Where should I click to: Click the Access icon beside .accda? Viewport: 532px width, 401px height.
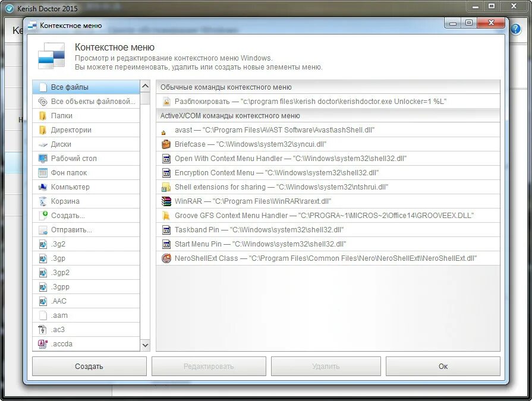(43, 344)
